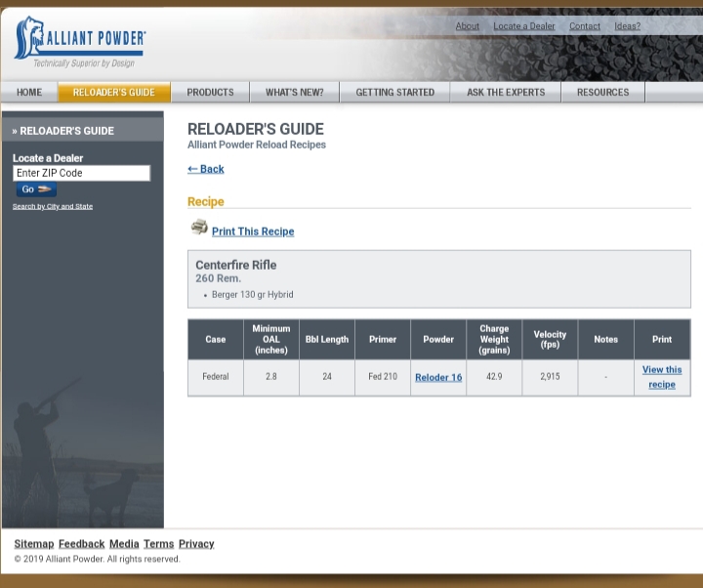
Task: Select the RELOADER'S GUIDE navigation tab
Action: click(114, 93)
